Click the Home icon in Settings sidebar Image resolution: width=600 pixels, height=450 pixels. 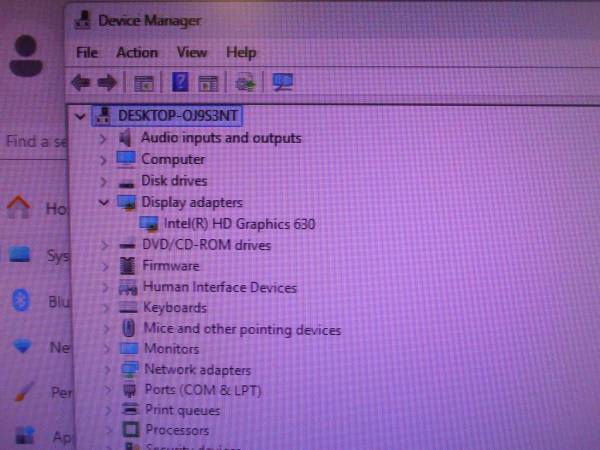(19, 209)
